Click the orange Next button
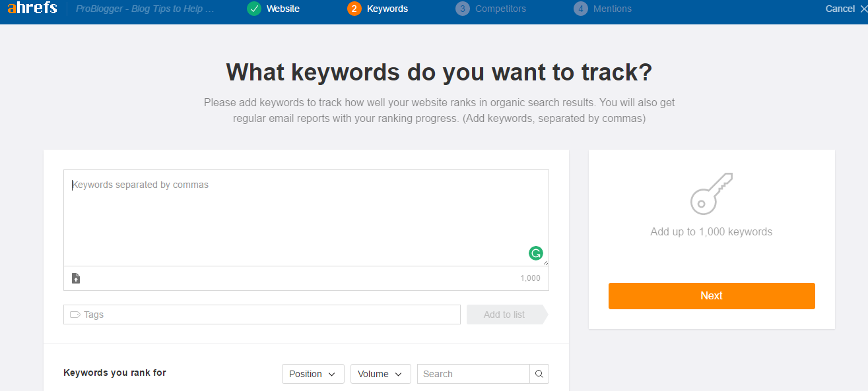Viewport: 868px width, 391px height. click(x=712, y=296)
